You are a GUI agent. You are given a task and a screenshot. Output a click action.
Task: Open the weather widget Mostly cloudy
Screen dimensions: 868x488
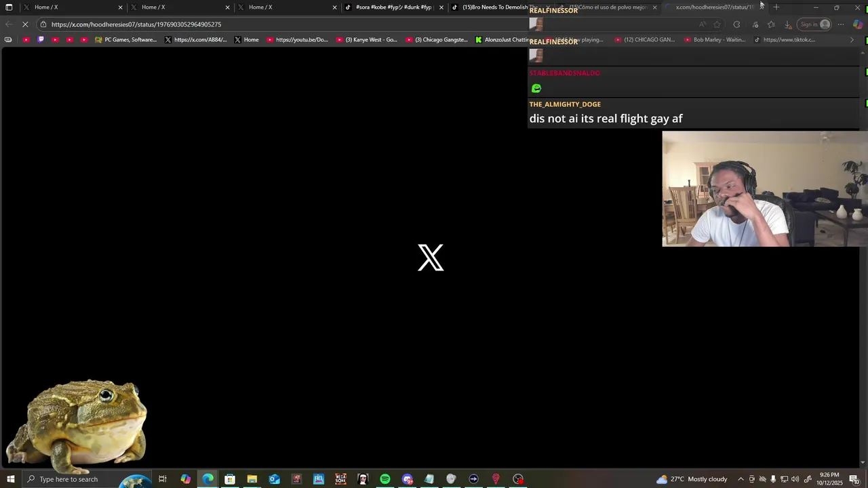[692, 479]
